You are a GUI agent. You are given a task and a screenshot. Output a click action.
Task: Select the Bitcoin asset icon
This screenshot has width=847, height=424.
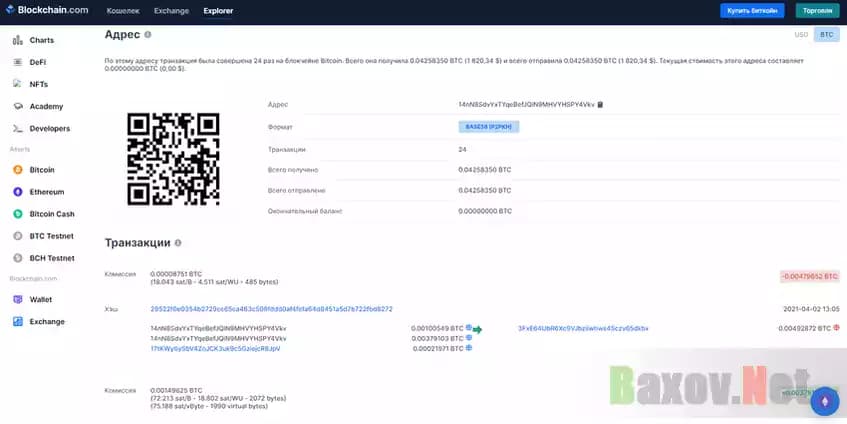18,170
